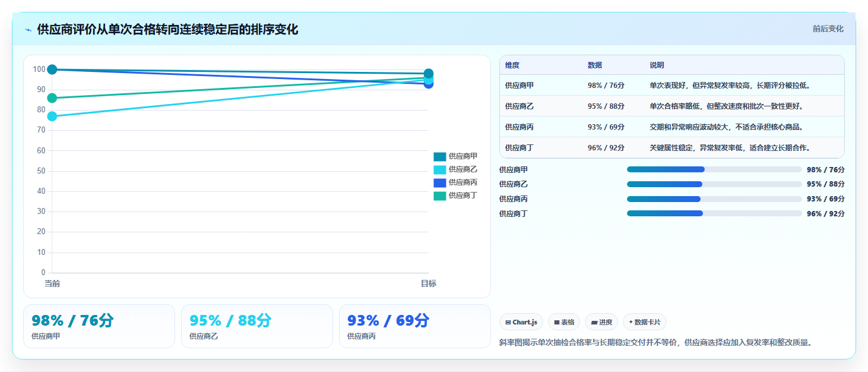
Task: Click the lightning icon beside the title
Action: pos(28,30)
